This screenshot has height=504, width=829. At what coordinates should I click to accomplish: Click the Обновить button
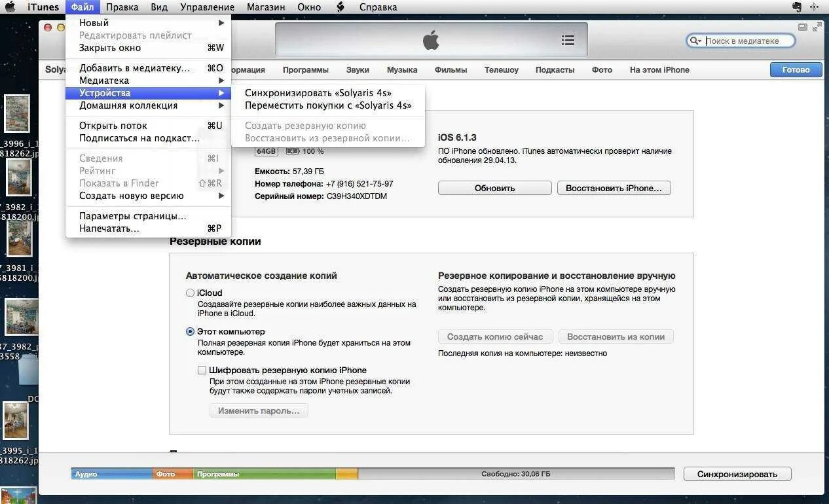pos(494,188)
